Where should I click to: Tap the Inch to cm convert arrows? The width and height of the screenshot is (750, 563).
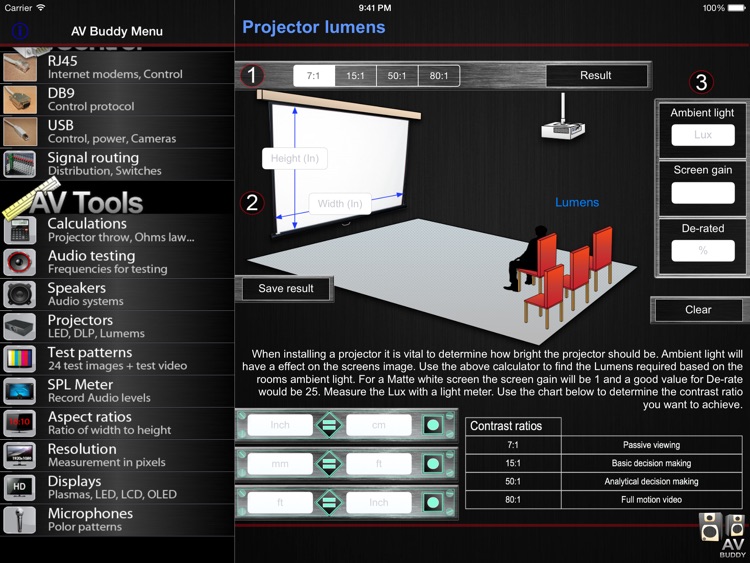(x=329, y=425)
